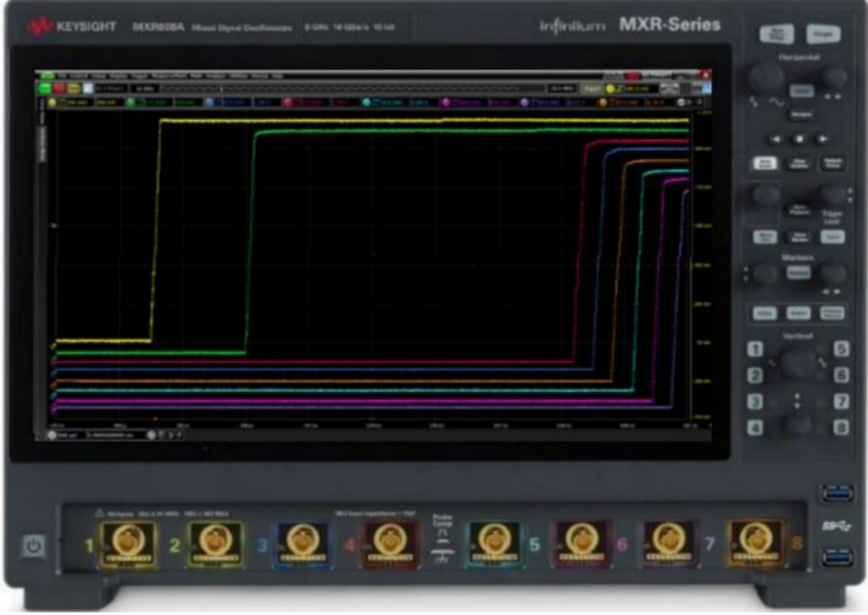
Task: Click the navigate forward arrow key
Action: (x=823, y=139)
